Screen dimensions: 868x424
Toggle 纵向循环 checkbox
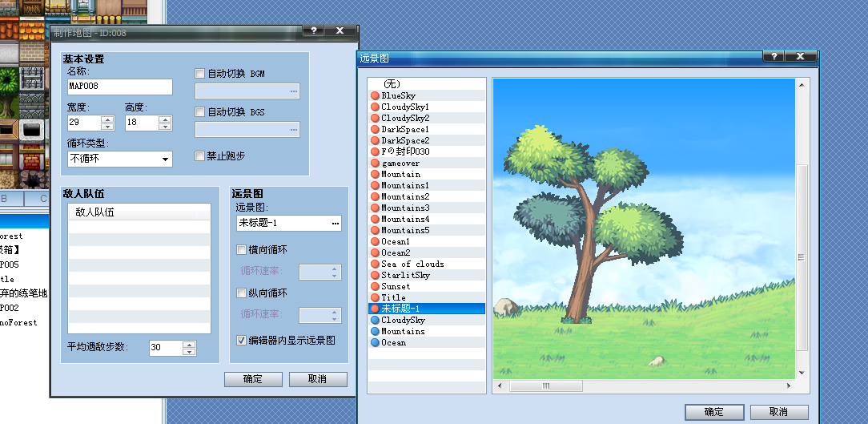pyautogui.click(x=241, y=293)
